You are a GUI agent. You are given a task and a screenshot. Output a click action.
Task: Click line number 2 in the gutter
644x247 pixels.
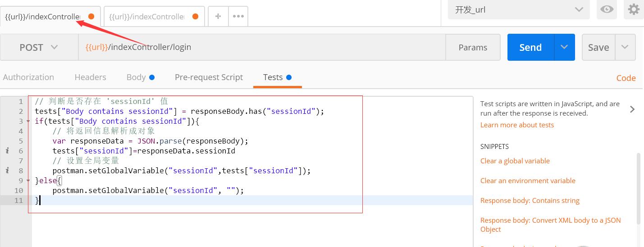tap(21, 111)
